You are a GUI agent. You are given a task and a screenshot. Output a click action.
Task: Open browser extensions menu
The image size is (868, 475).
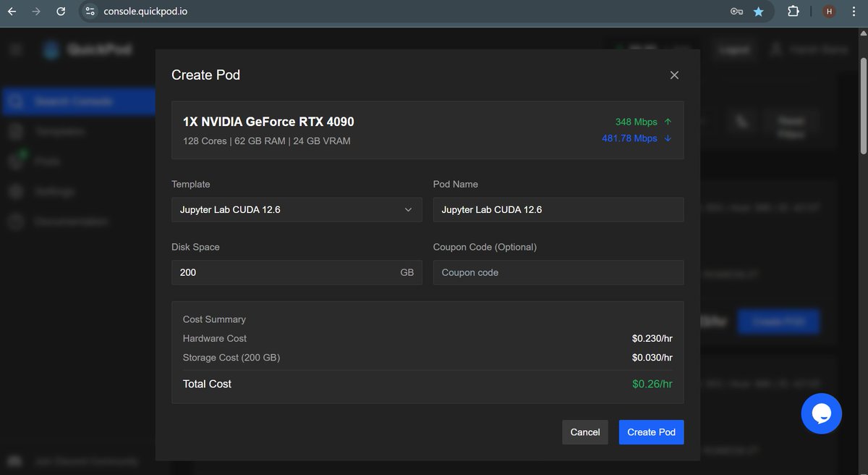[x=793, y=12]
